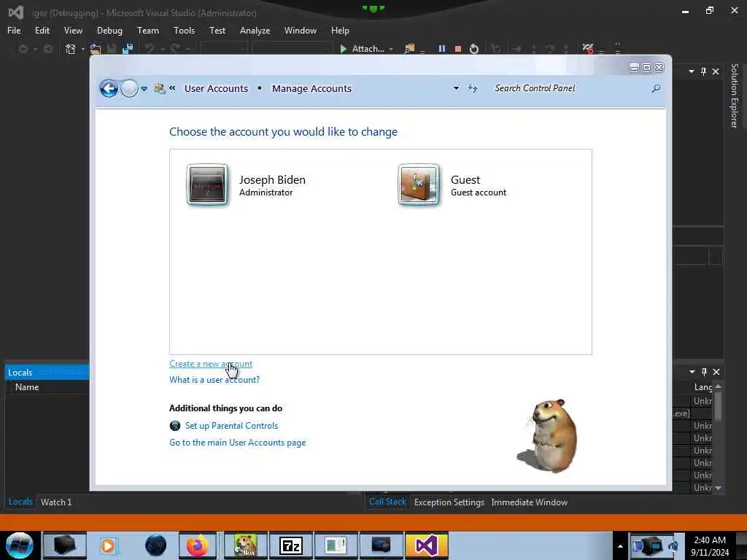Click the Call Stack scrollbar down arrow
Screen dimensions: 747x560
point(718,488)
